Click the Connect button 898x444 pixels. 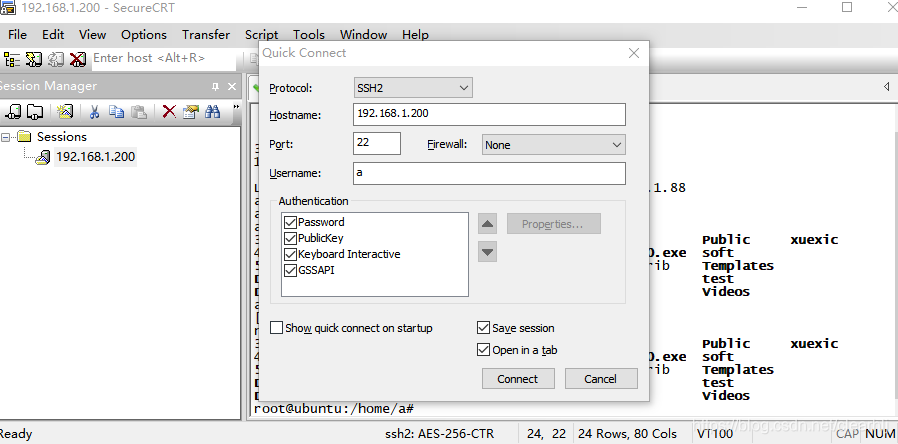[518, 379]
